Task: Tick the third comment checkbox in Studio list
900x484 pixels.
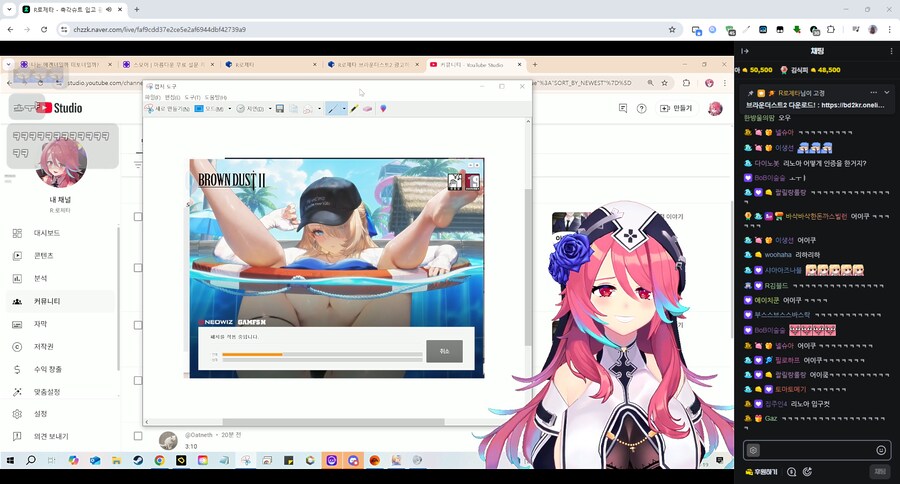Action: tap(138, 325)
